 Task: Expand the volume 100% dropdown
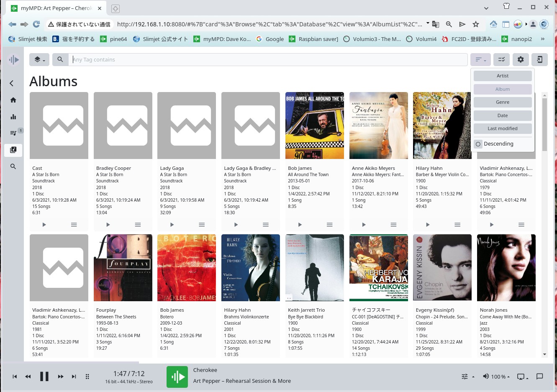[x=496, y=377]
